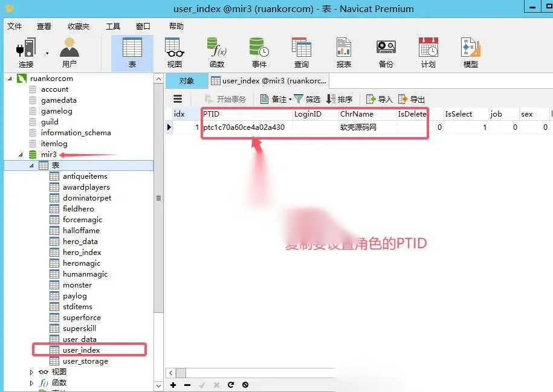Image resolution: width=553 pixels, height=392 pixels.
Task: Add a new record with plus button
Action: pyautogui.click(x=173, y=385)
